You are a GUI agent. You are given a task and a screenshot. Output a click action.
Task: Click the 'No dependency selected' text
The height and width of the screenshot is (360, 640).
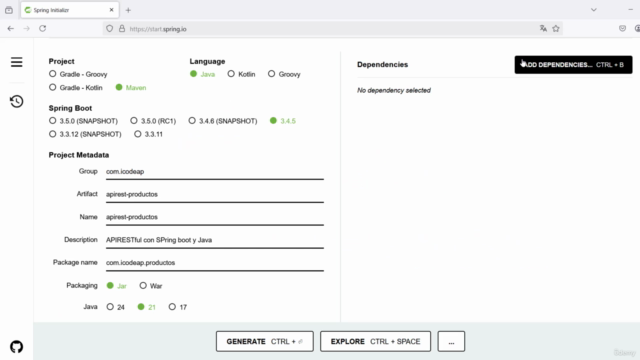[394, 90]
